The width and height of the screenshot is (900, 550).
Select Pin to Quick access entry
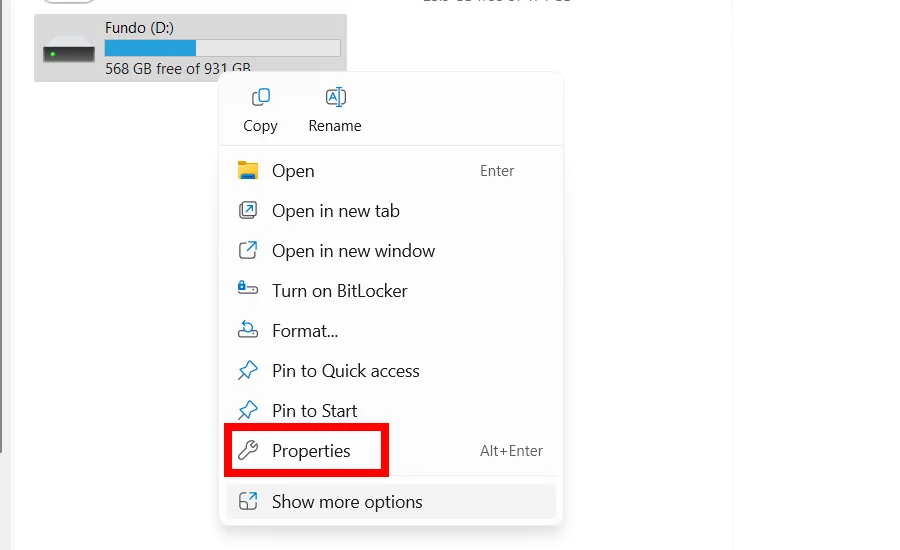pos(345,371)
